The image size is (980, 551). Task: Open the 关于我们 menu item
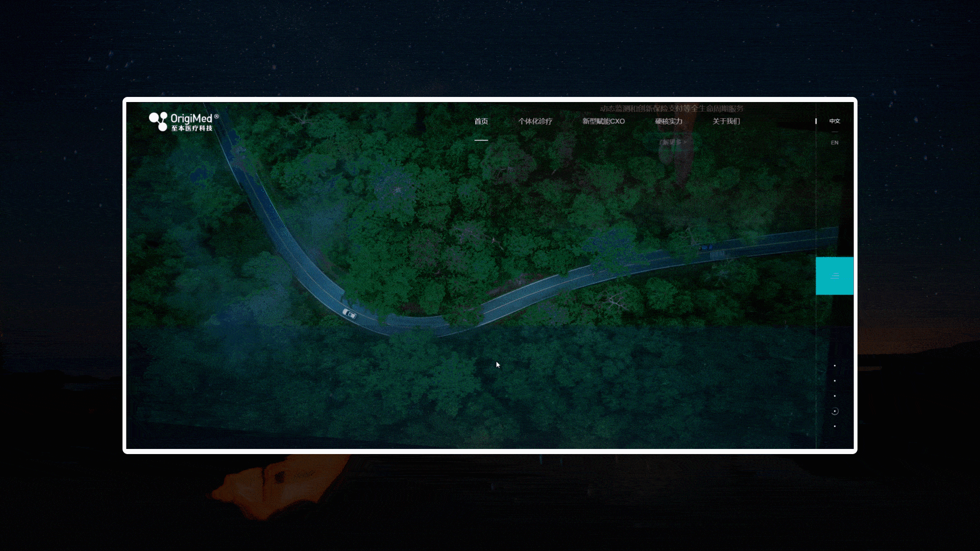(x=726, y=121)
